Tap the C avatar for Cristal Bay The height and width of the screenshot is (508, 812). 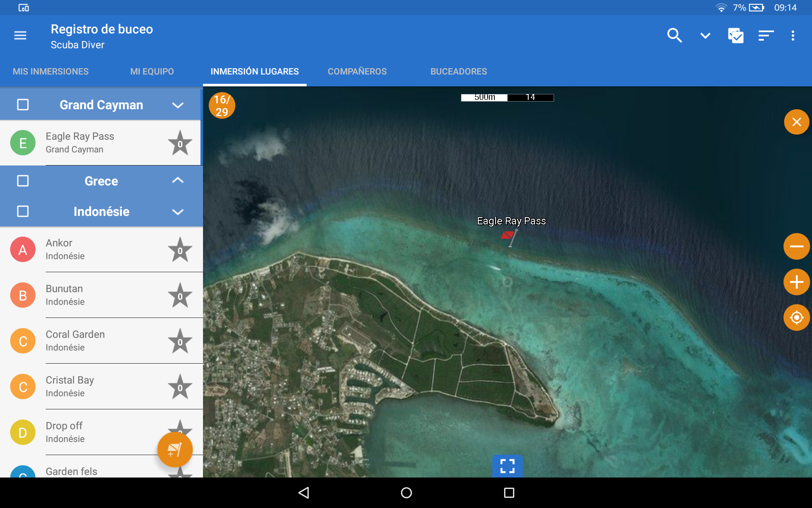tap(23, 387)
